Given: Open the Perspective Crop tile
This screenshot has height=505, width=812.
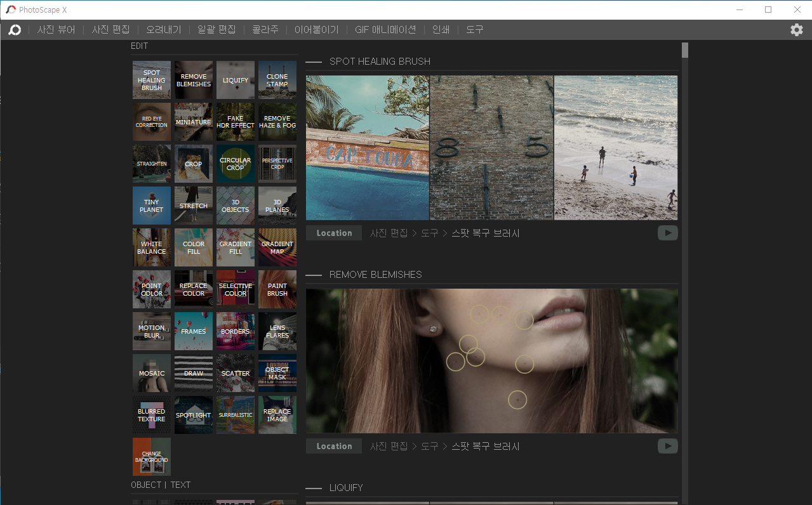Looking at the screenshot, I should pos(277,164).
